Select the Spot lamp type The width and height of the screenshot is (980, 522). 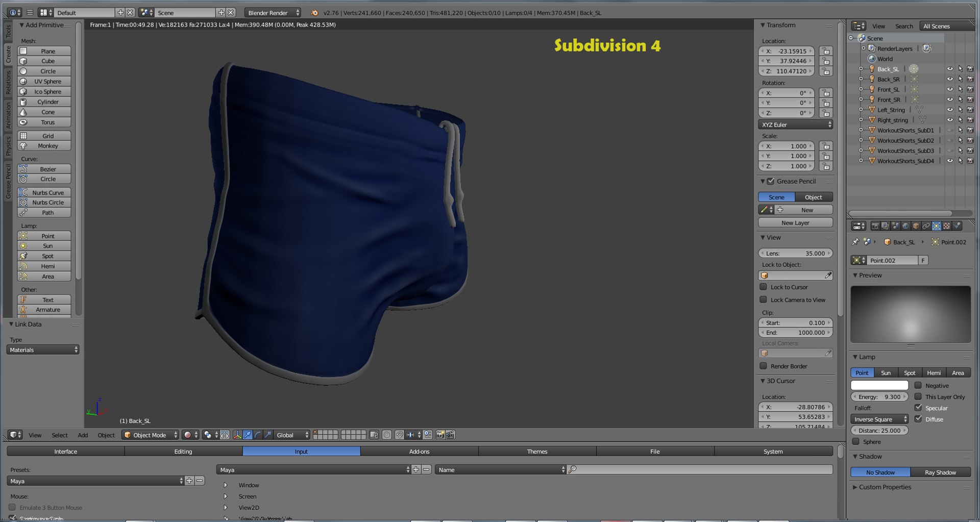910,372
